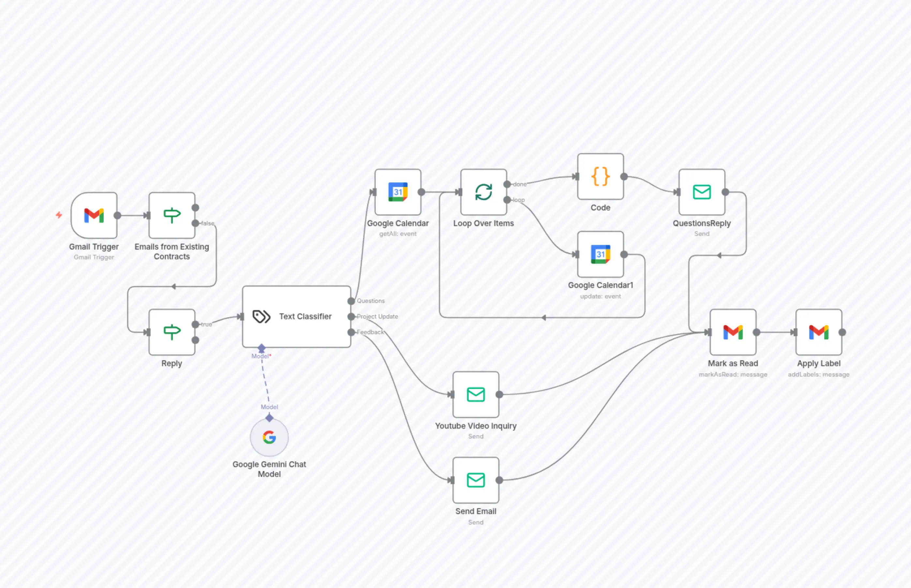Select the Apply Label Gmail node
The height and width of the screenshot is (588, 911).
pyautogui.click(x=818, y=332)
